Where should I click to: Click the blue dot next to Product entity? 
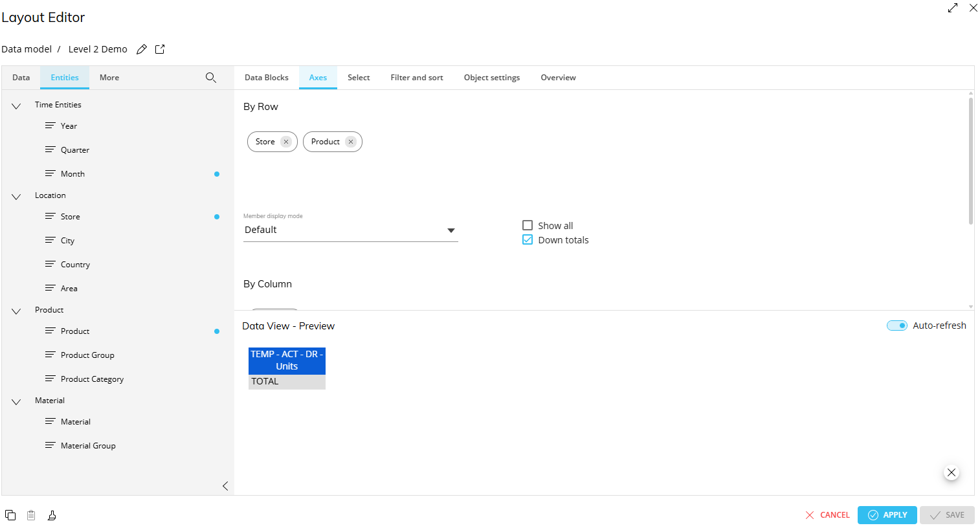217,331
